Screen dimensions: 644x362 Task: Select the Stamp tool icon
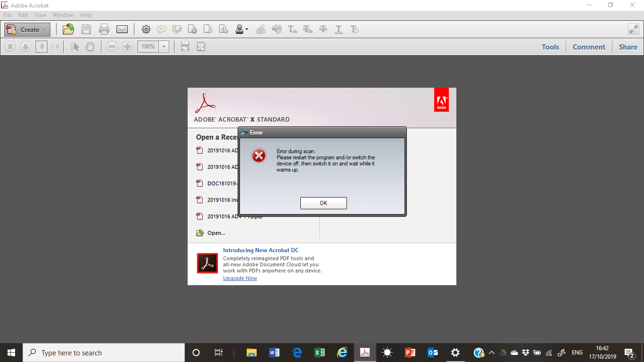239,29
